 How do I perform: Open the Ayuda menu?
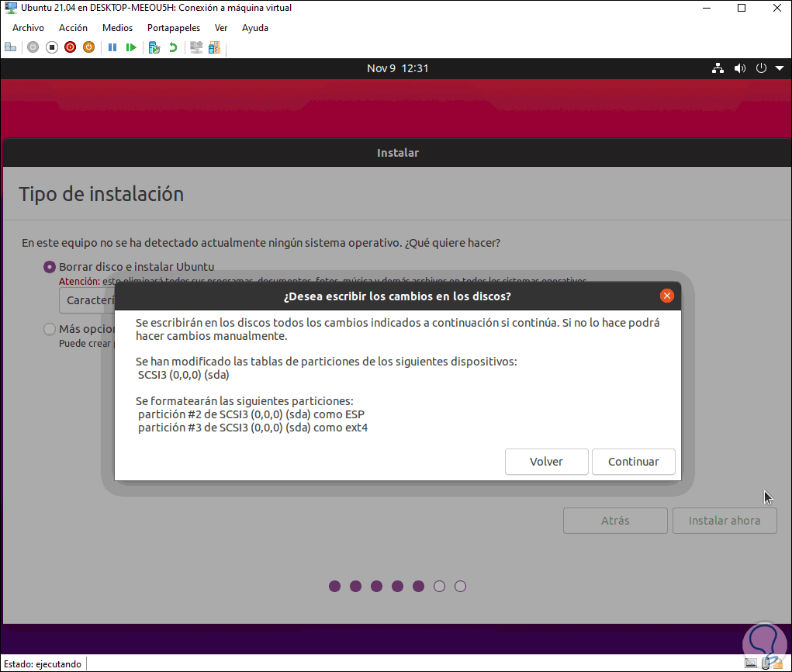tap(255, 28)
